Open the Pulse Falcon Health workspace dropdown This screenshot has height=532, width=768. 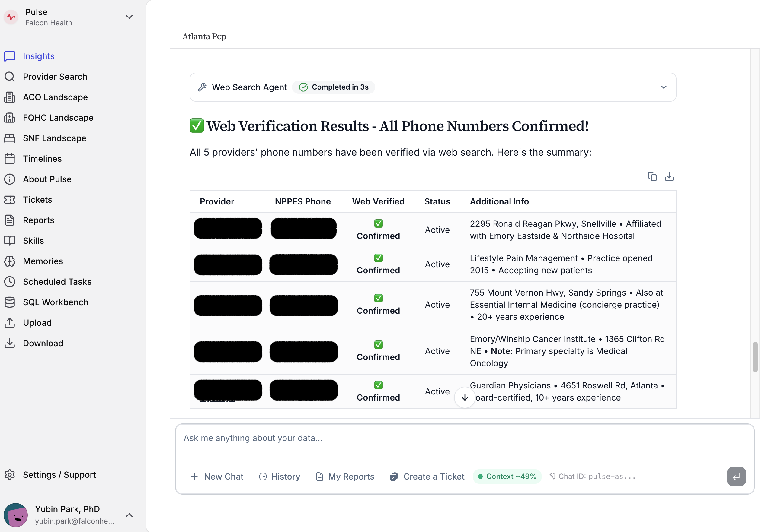click(129, 17)
